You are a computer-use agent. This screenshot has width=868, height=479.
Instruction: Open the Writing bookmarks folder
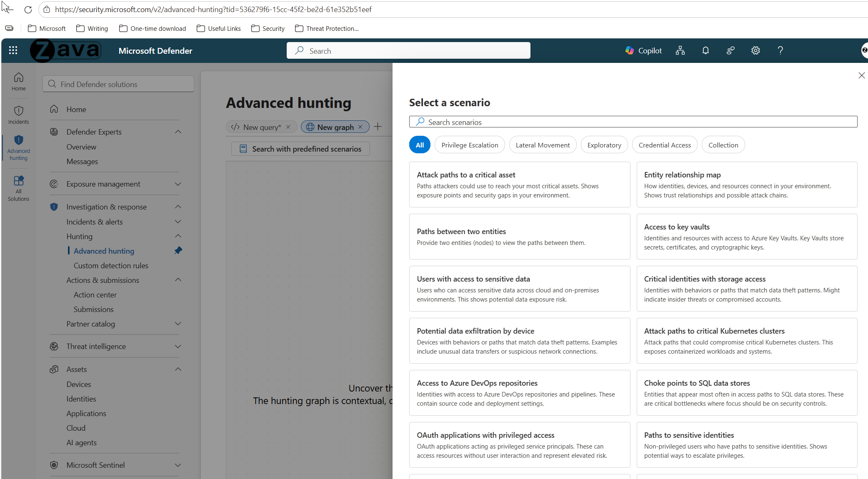coord(92,28)
